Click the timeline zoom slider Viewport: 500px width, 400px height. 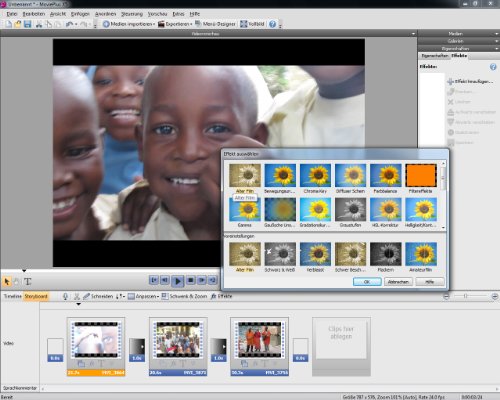click(470, 296)
